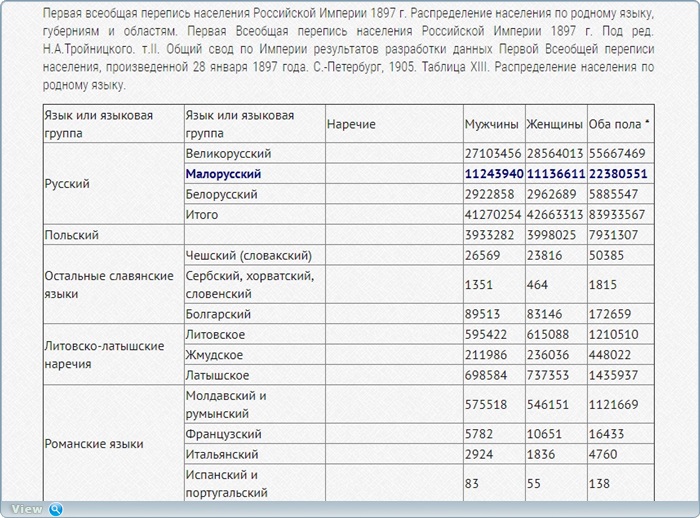Click 'Романские языки' group cell
Viewport: 700px width, 518px height.
pyautogui.click(x=114, y=443)
